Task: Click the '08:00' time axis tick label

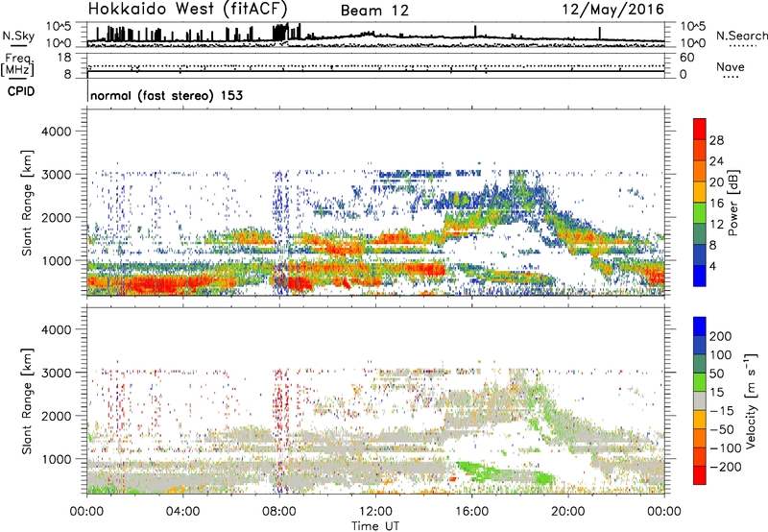Action: click(279, 512)
